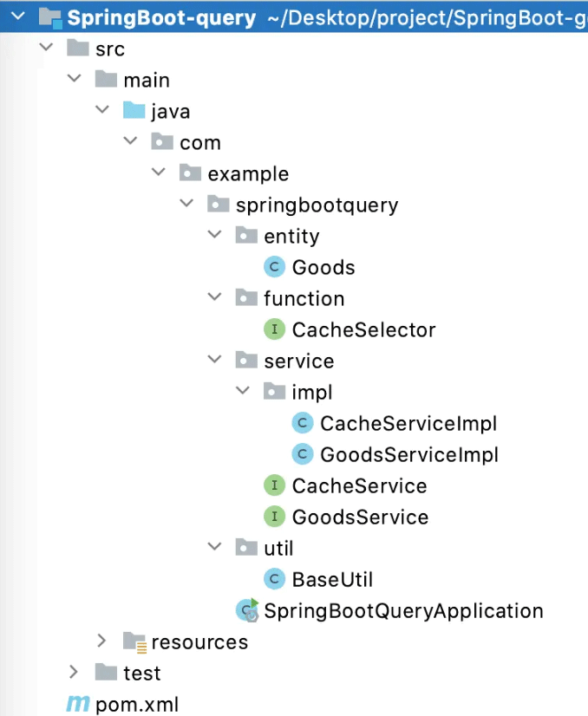Click the CacheServiceImpl class icon
The width and height of the screenshot is (588, 716).
tap(303, 424)
